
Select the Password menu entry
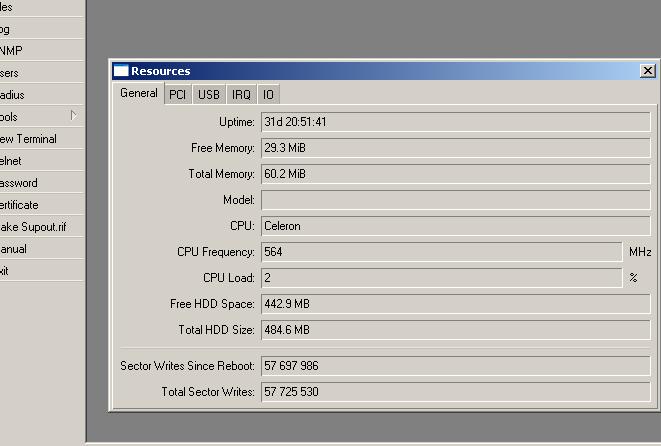[42, 183]
